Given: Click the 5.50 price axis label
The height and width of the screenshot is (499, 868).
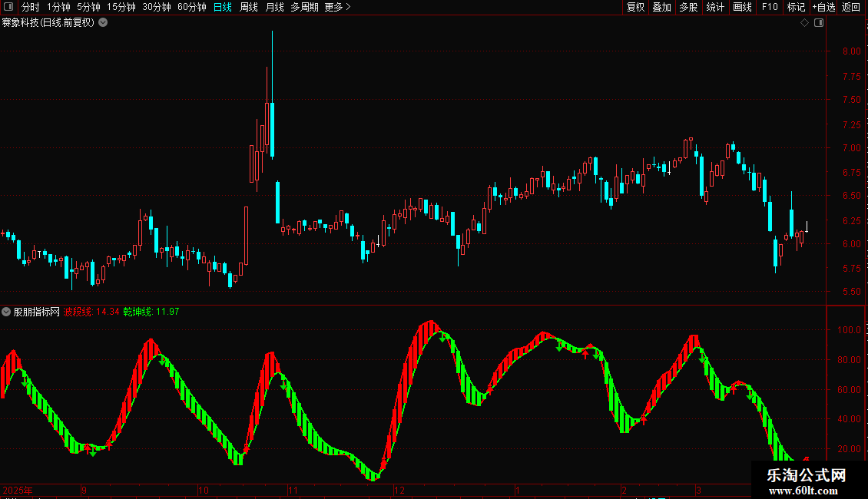Looking at the screenshot, I should [851, 292].
